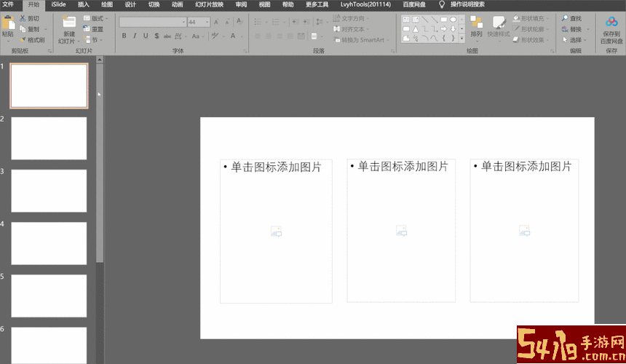The height and width of the screenshot is (364, 626).
Task: Click New Slide (新建幻灯片) icon
Action: coord(68,22)
